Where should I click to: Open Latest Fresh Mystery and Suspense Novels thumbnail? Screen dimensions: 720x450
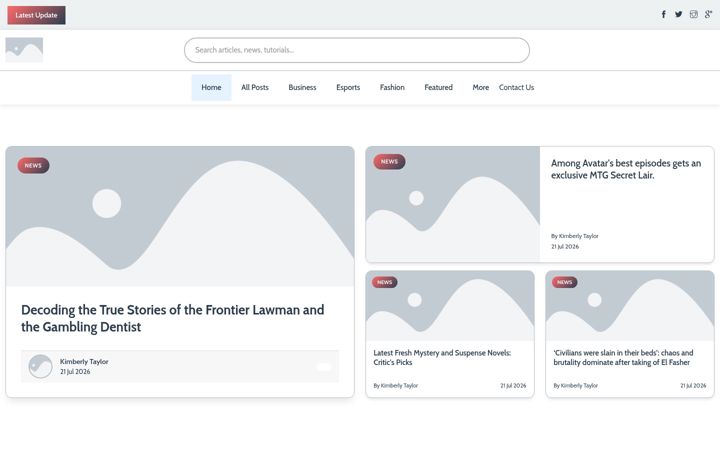450,305
